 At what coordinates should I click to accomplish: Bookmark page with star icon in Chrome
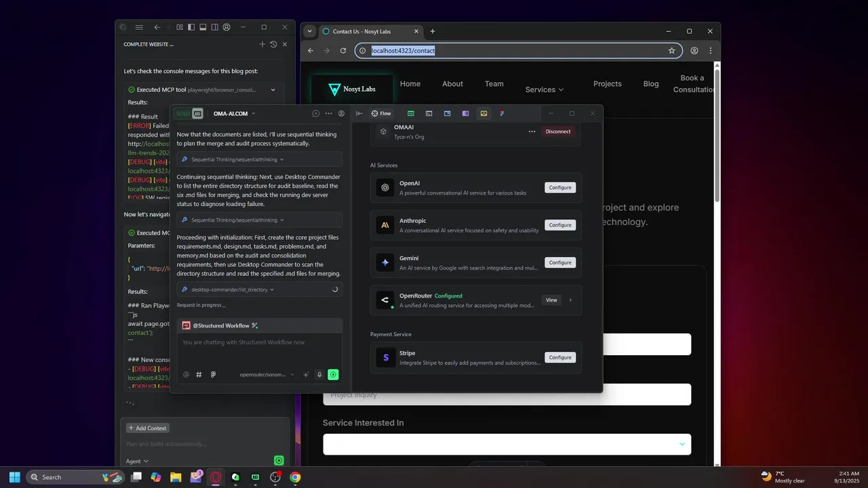pyautogui.click(x=671, y=51)
